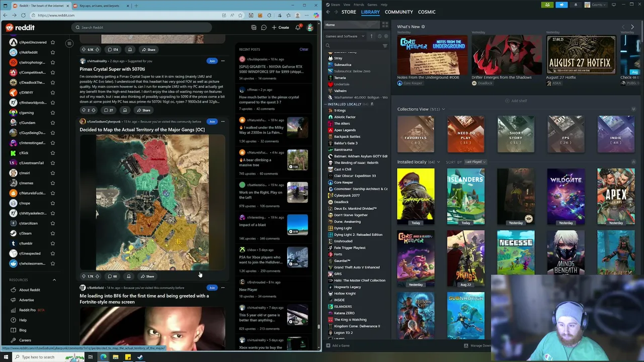Toggle favorite star for r/Steam
644x362 pixels.
[52, 233]
